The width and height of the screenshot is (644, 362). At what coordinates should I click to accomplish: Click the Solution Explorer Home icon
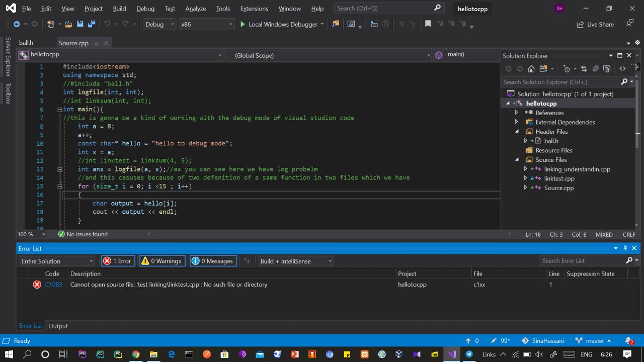click(x=531, y=68)
